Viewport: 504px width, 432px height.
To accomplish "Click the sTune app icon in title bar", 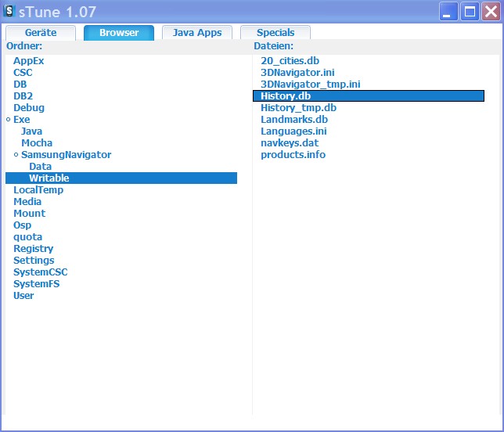I will coord(10,12).
